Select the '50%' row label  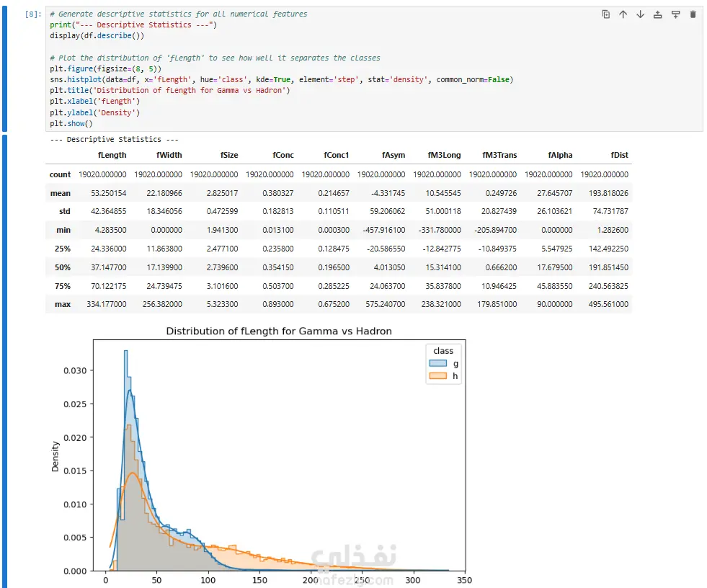pyautogui.click(x=63, y=267)
